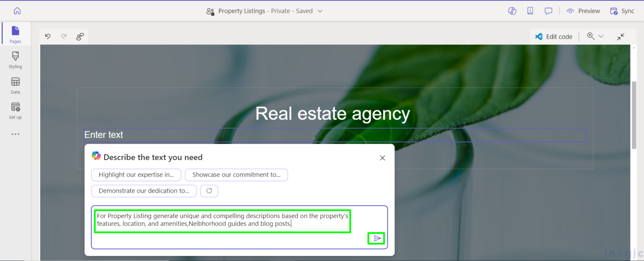Open the Set up workspace icon

pyautogui.click(x=16, y=111)
